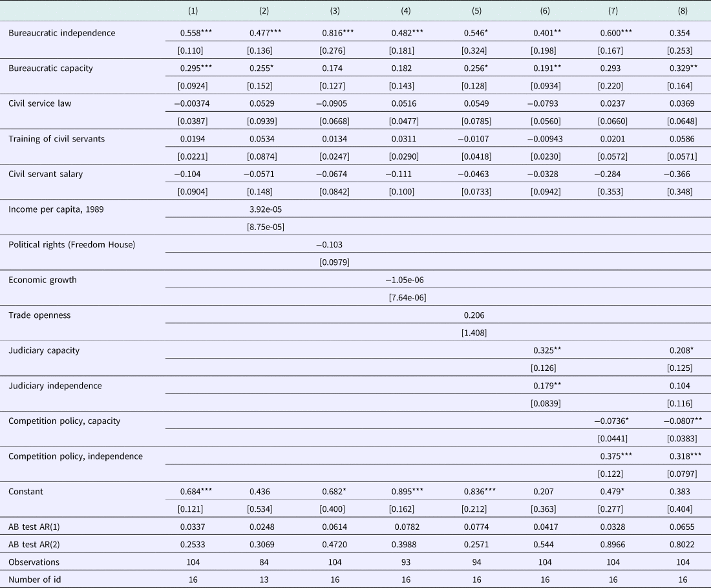Click the Judiciary independence row label
The width and height of the screenshot is (711, 588).
pos(55,385)
